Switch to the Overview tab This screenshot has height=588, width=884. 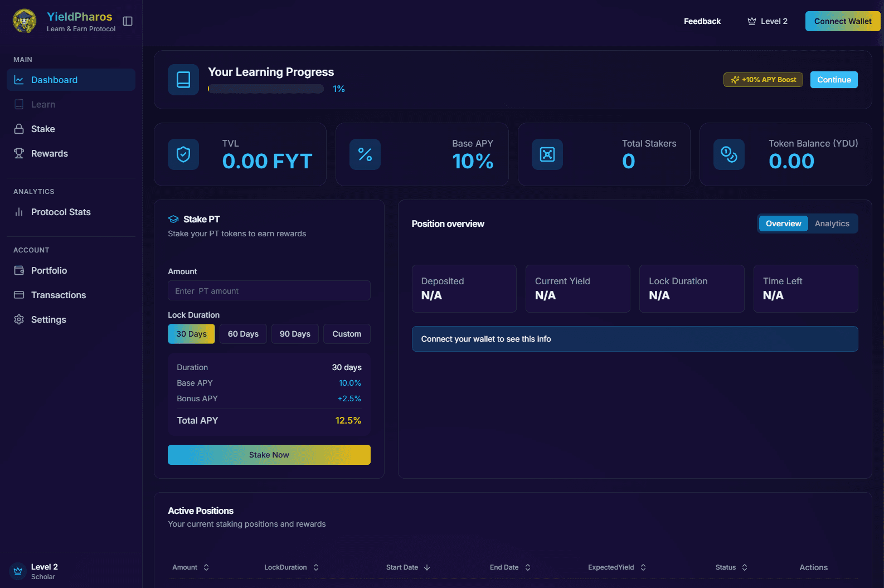point(783,223)
